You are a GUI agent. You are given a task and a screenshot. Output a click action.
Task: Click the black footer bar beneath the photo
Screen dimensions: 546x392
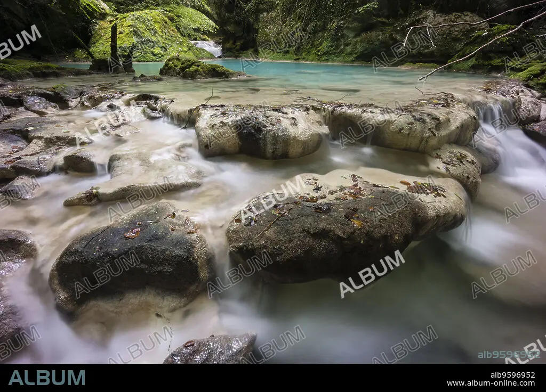[273, 378]
